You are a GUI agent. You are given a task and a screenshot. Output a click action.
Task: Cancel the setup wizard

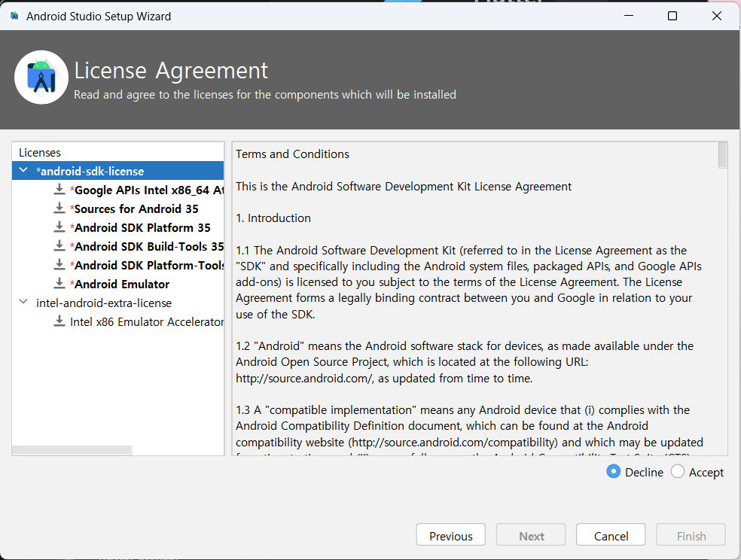tap(611, 535)
